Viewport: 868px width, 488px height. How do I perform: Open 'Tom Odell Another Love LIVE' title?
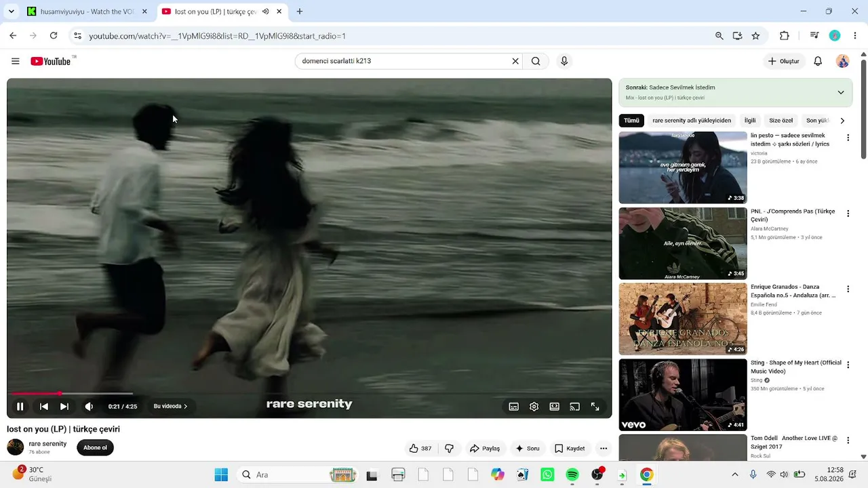pyautogui.click(x=794, y=443)
